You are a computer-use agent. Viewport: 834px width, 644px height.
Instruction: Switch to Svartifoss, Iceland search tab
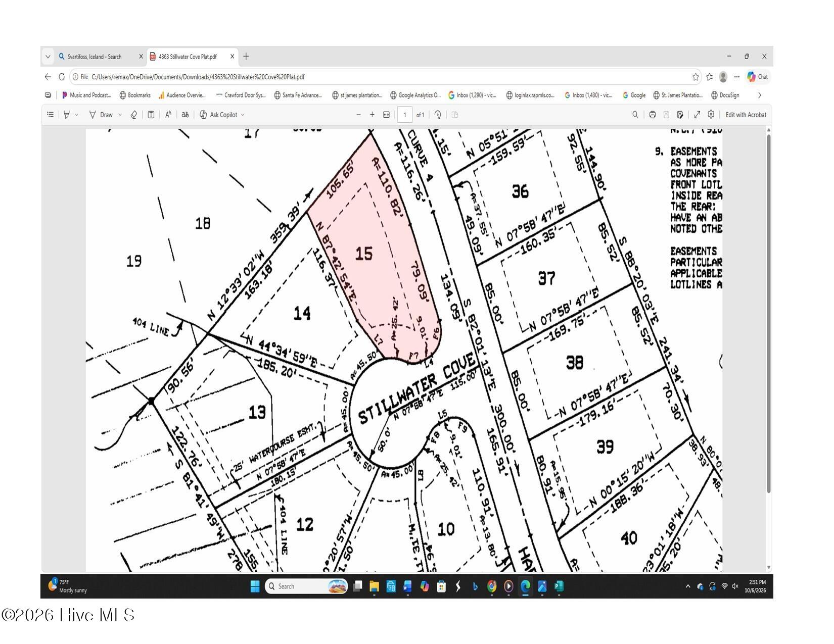(96, 57)
